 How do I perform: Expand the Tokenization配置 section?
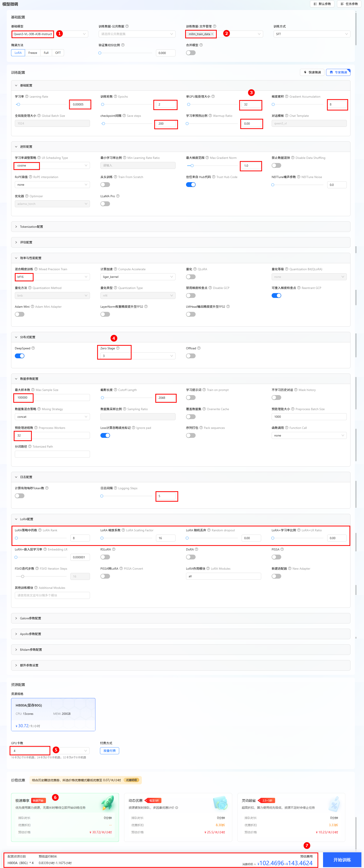31,227
